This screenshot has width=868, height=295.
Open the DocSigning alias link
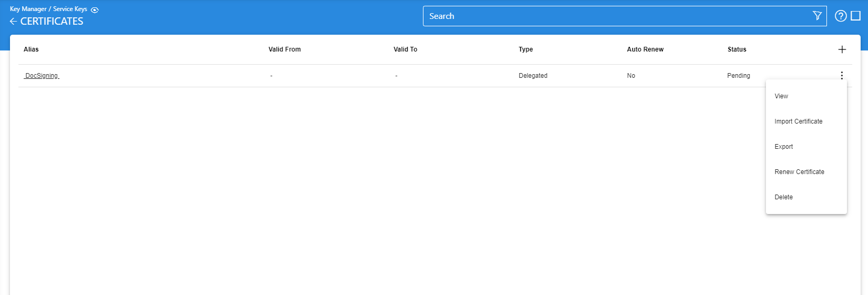[42, 76]
